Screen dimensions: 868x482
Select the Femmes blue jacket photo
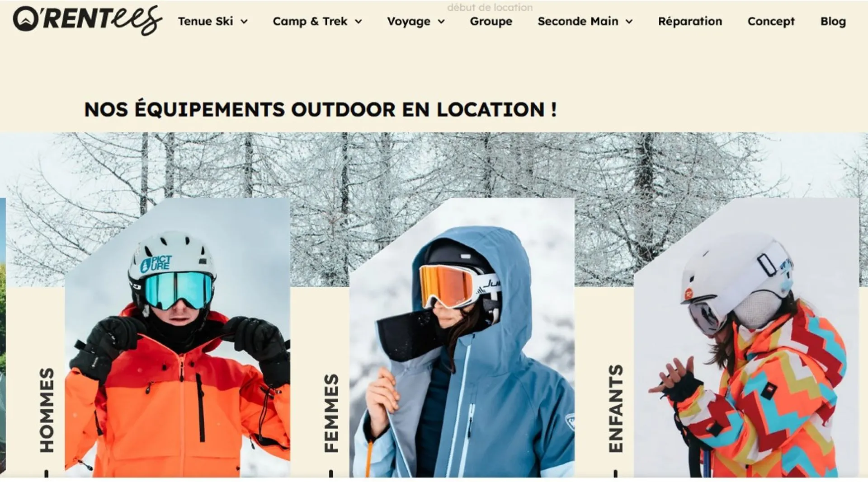tap(462, 337)
